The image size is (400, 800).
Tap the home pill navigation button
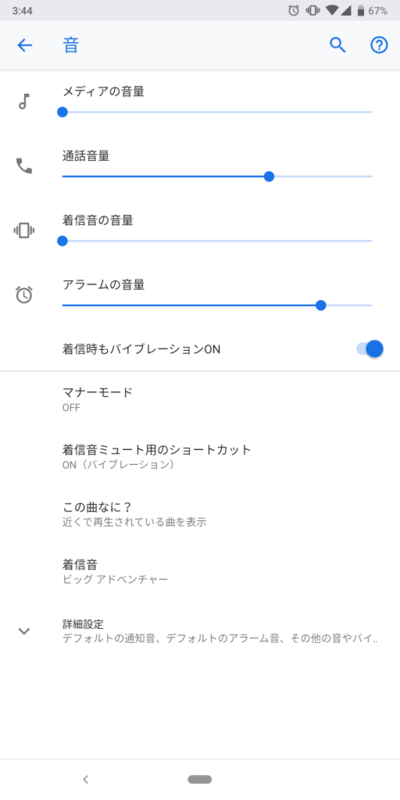(x=199, y=779)
